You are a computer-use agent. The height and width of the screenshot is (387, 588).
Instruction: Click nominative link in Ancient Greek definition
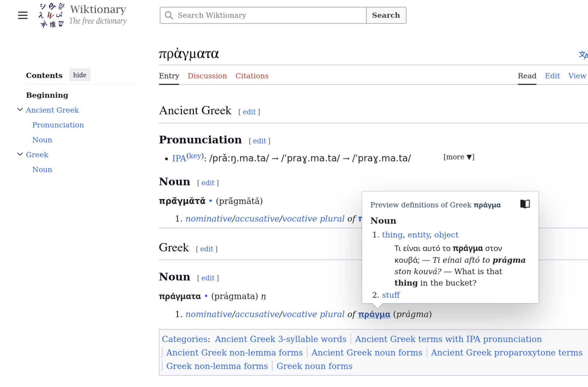pyautogui.click(x=209, y=219)
